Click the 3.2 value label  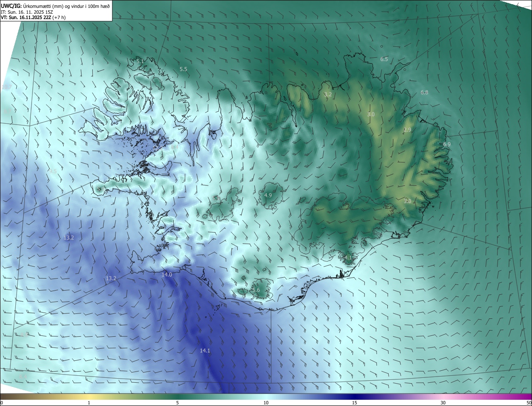(328, 95)
